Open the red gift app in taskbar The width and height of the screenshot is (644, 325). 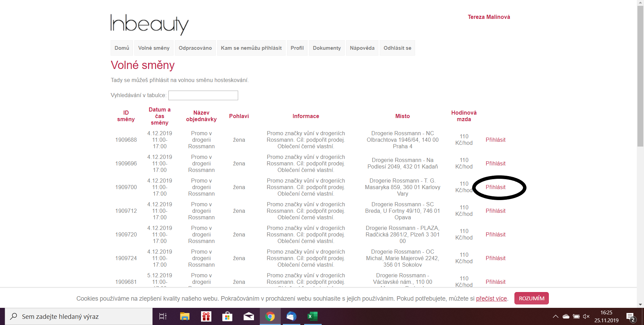tap(206, 316)
